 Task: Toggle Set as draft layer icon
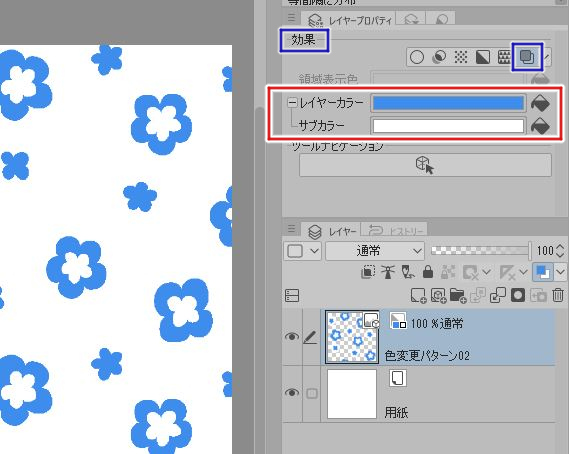coord(408,272)
